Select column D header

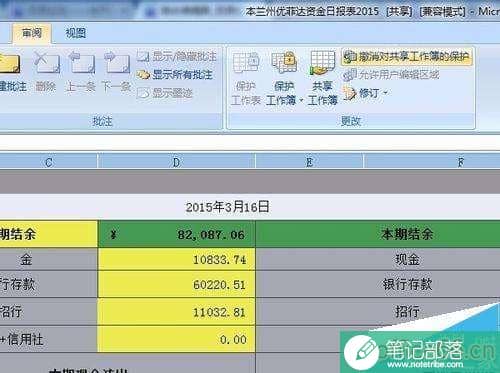pos(176,162)
